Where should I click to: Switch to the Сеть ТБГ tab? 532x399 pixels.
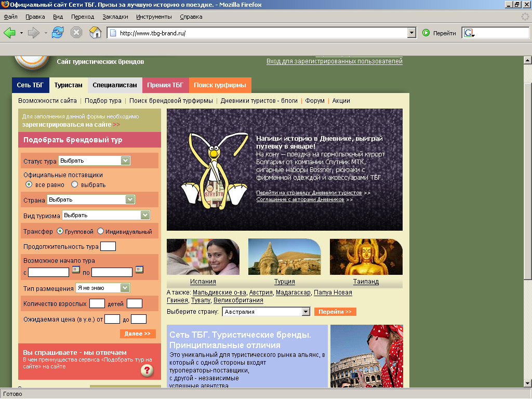tap(30, 85)
